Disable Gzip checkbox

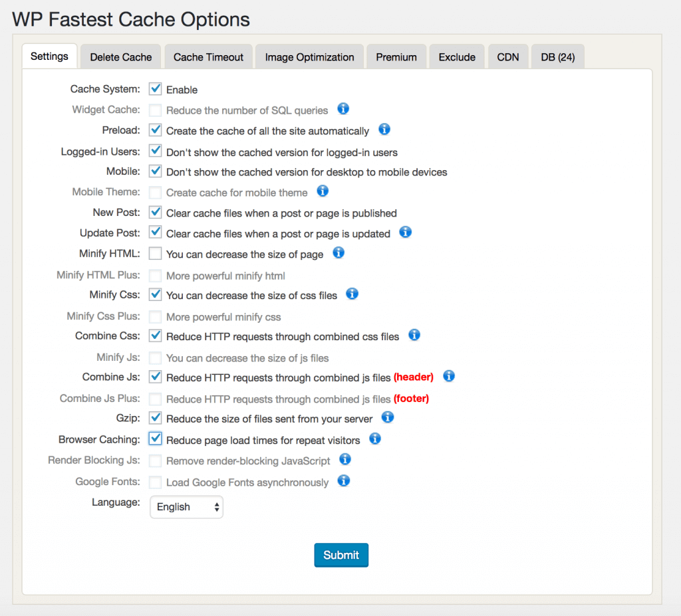click(155, 419)
